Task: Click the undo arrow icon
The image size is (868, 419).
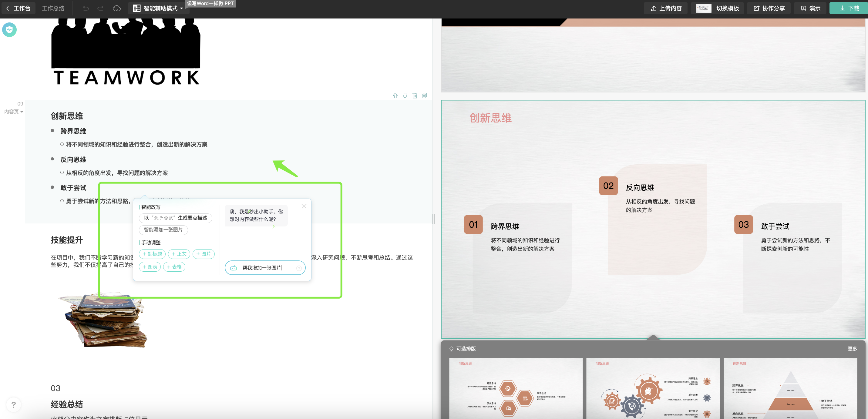Action: click(x=86, y=8)
